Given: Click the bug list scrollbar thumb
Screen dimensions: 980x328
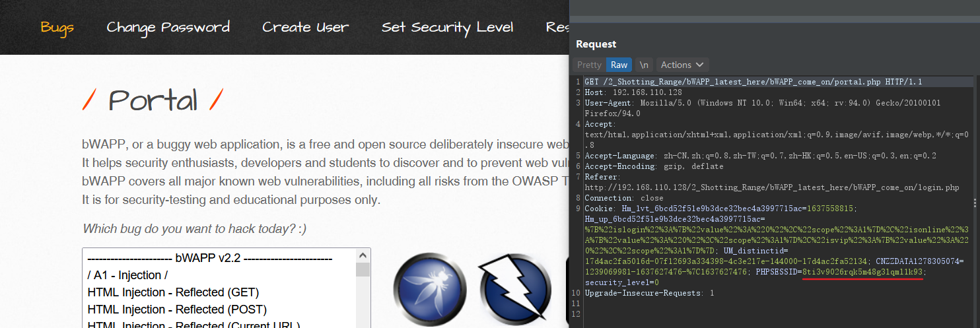Looking at the screenshot, I should tap(363, 269).
